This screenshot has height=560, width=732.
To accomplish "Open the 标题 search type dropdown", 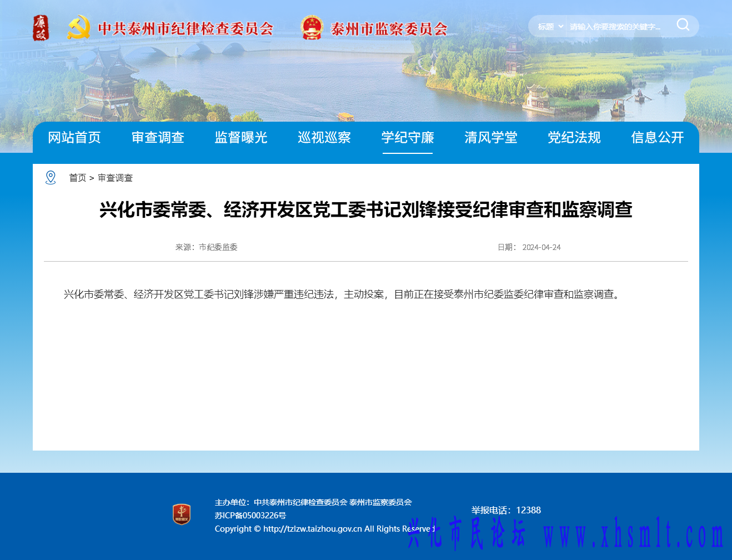I will 550,27.
